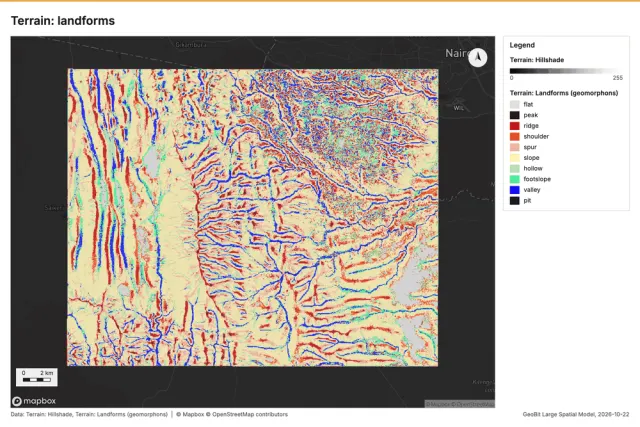The width and height of the screenshot is (640, 427).
Task: Open the Mapbox logo link
Action: (34, 401)
